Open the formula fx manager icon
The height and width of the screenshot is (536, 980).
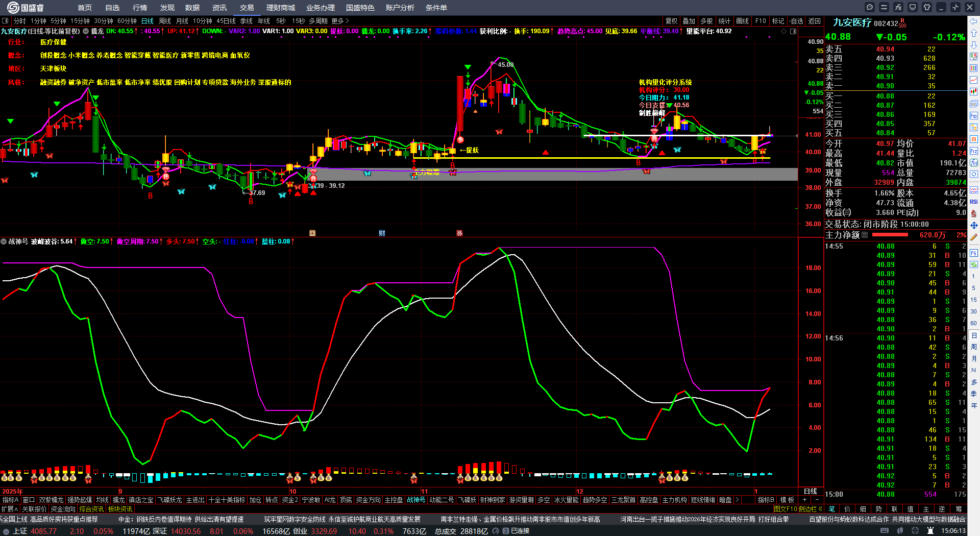[x=898, y=7]
